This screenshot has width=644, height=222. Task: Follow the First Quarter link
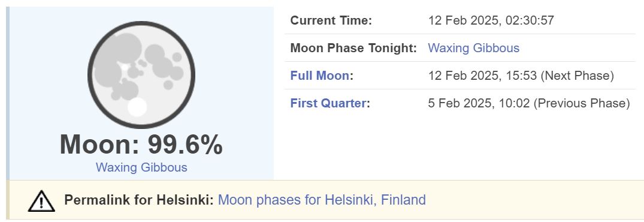point(328,103)
